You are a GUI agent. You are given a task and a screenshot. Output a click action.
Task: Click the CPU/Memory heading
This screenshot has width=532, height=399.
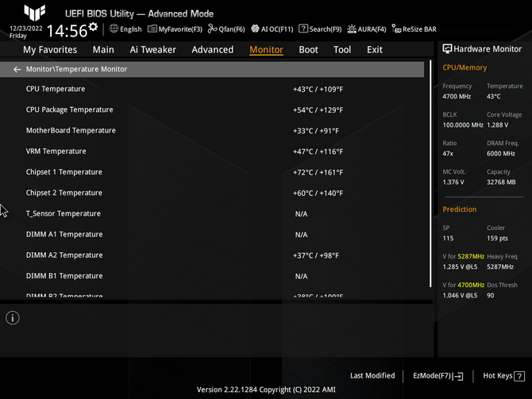[465, 67]
